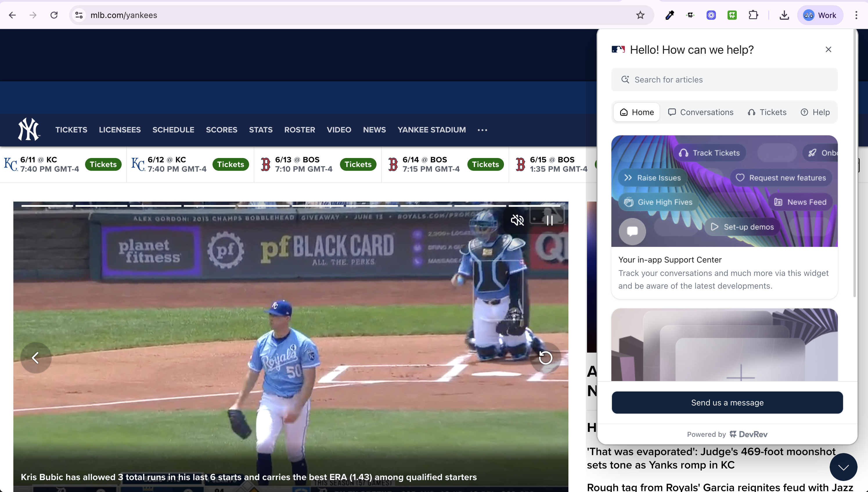Image resolution: width=868 pixels, height=492 pixels.
Task: Open YANKEE STADIUM nav item
Action: click(432, 130)
